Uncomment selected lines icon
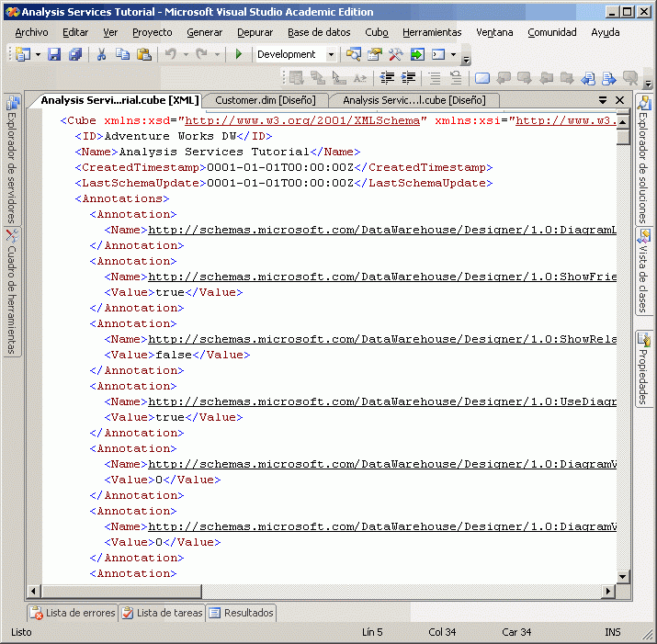This screenshot has width=657, height=644. [x=456, y=78]
